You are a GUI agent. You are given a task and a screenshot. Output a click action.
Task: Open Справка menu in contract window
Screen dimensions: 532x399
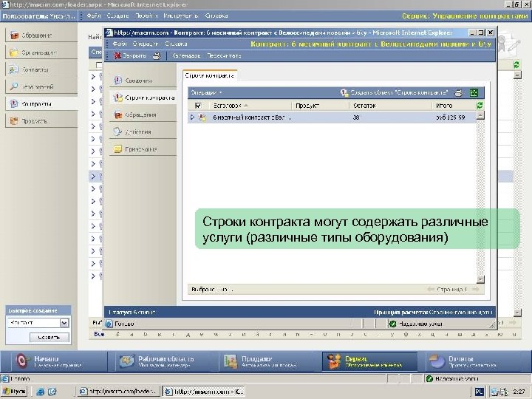[x=176, y=44]
